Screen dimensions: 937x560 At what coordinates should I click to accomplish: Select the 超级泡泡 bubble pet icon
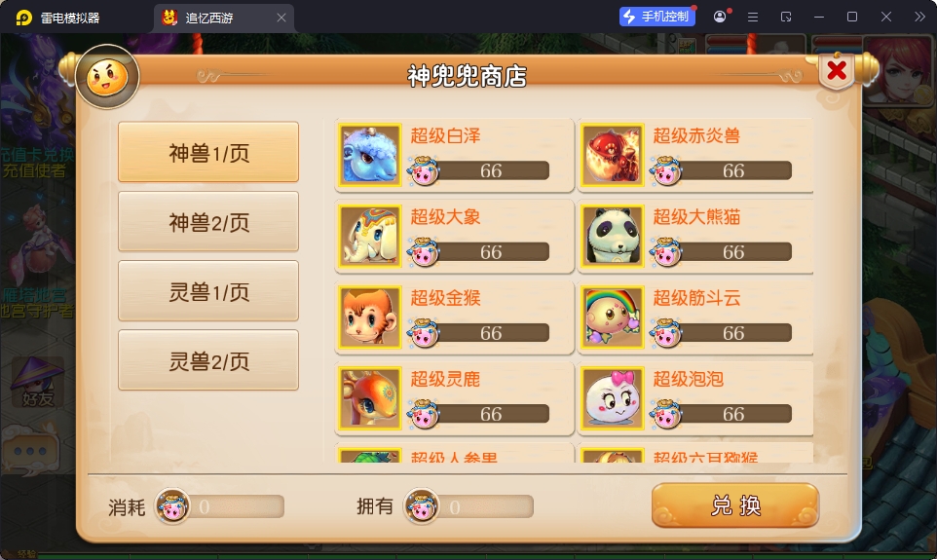coord(613,398)
